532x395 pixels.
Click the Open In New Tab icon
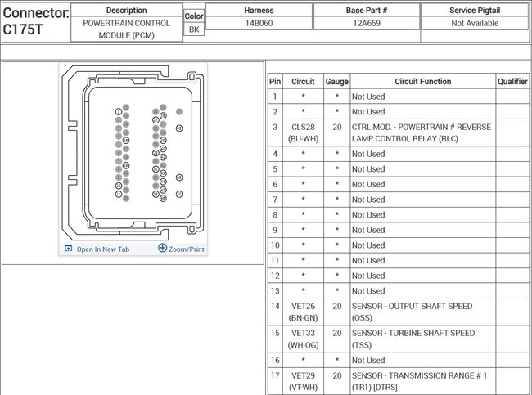pos(68,249)
